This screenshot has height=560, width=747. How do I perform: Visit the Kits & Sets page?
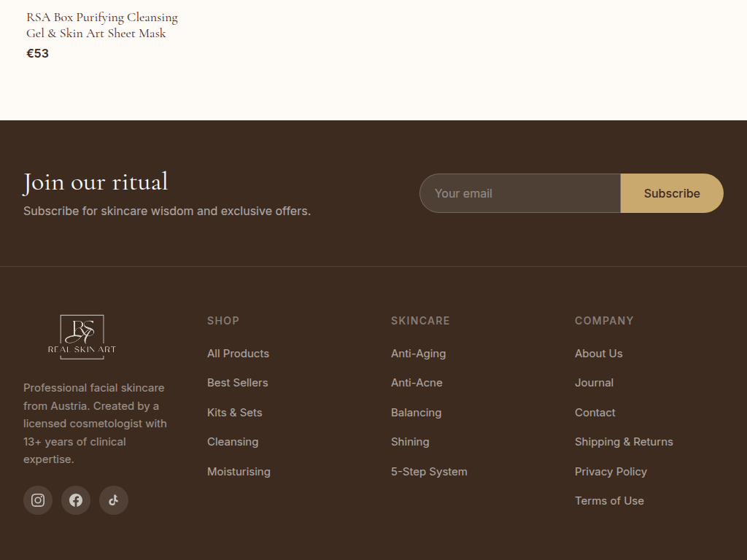pos(234,413)
